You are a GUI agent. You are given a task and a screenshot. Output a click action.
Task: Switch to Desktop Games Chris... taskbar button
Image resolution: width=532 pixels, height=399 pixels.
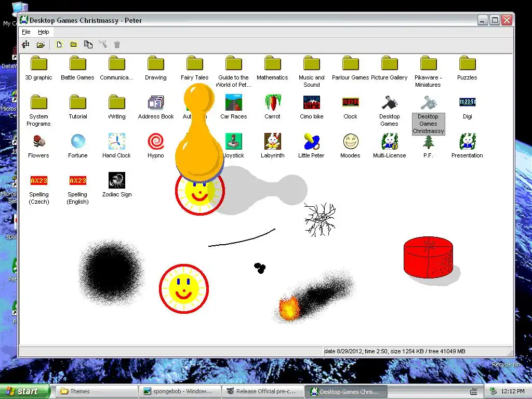coord(347,391)
